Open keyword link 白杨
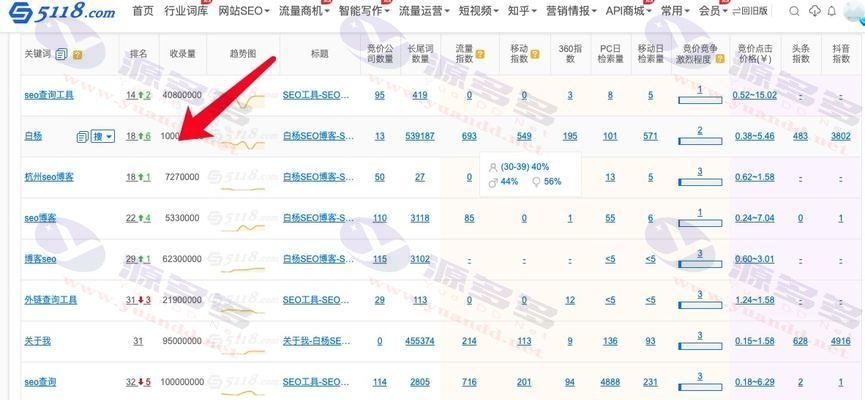 (33, 136)
